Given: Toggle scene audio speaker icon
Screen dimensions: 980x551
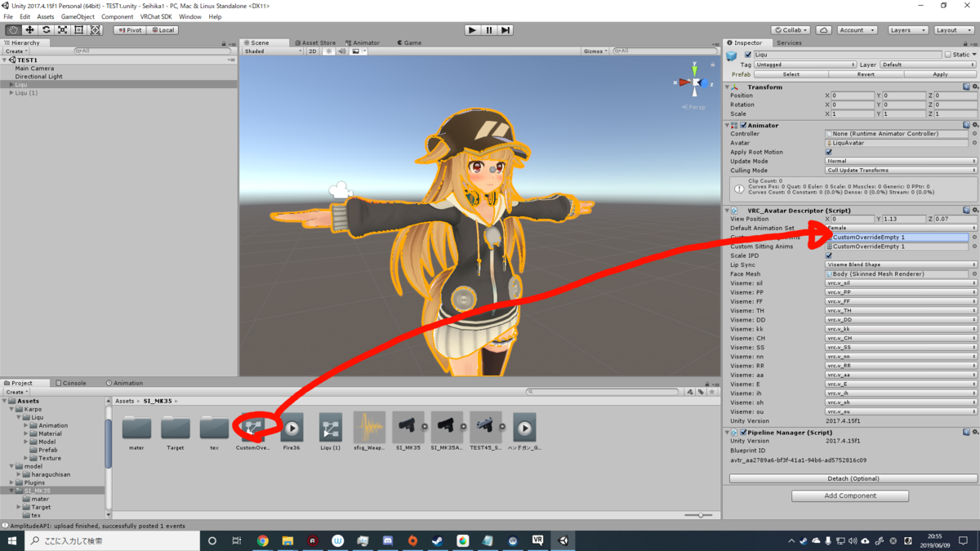Looking at the screenshot, I should click(x=342, y=51).
